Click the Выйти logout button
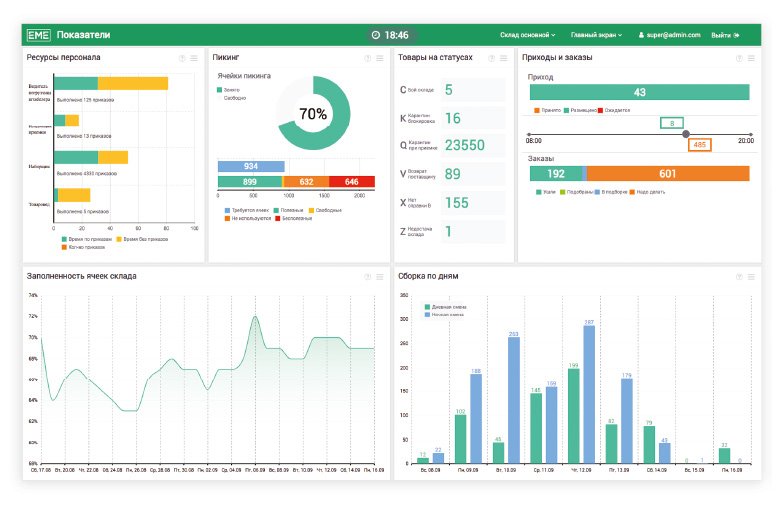772x506 pixels. [725, 35]
